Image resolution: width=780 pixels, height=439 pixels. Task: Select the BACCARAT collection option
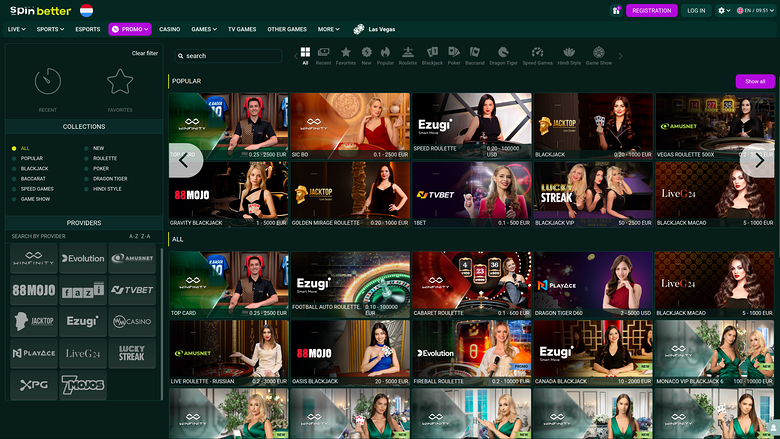(x=29, y=178)
